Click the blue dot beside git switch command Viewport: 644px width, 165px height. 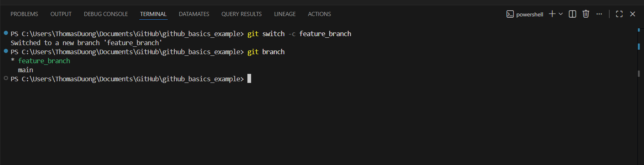point(5,33)
